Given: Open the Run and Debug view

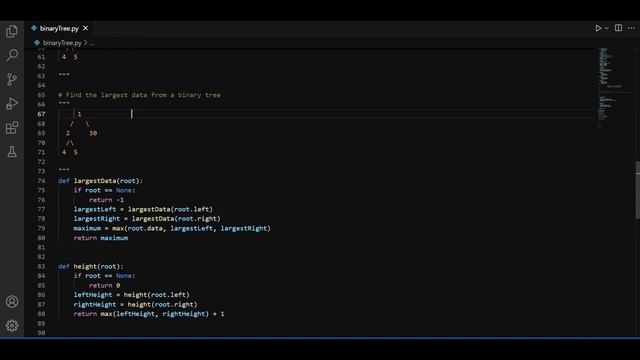Looking at the screenshot, I should (x=12, y=103).
